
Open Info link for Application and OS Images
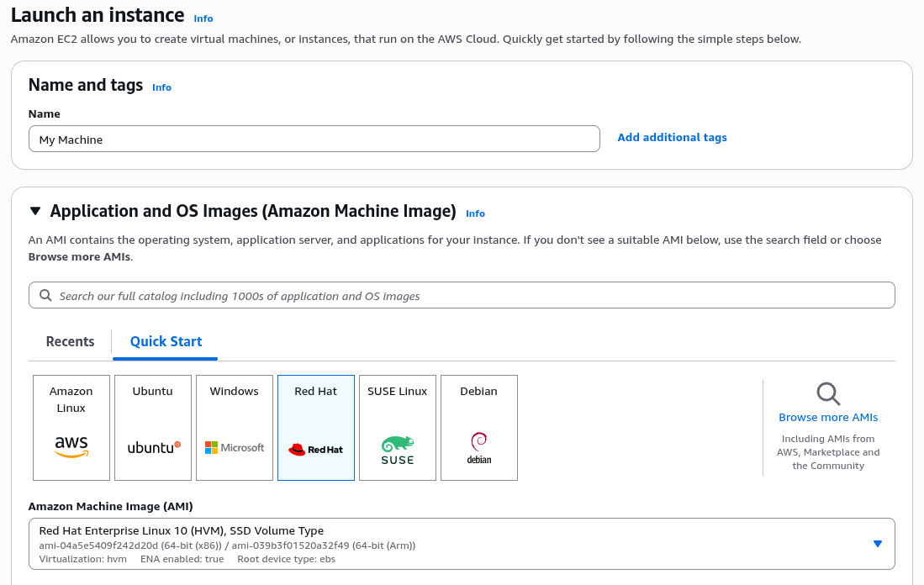coord(475,213)
